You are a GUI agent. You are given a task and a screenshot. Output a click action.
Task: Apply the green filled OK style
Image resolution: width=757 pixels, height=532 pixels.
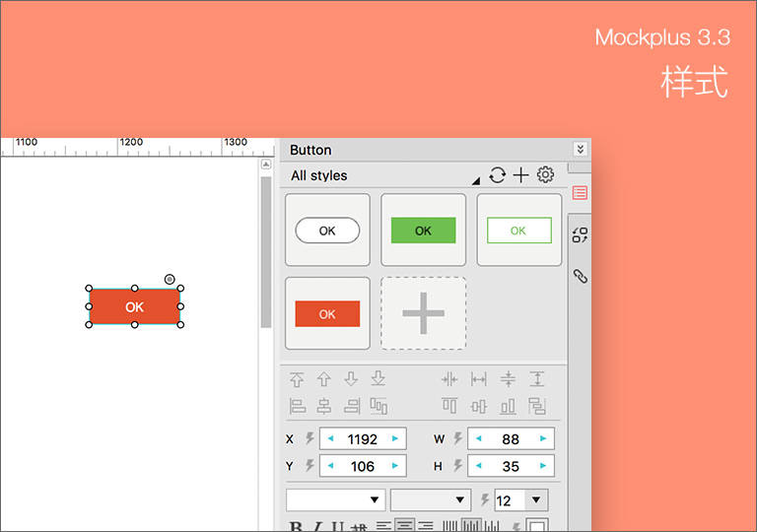click(x=423, y=231)
